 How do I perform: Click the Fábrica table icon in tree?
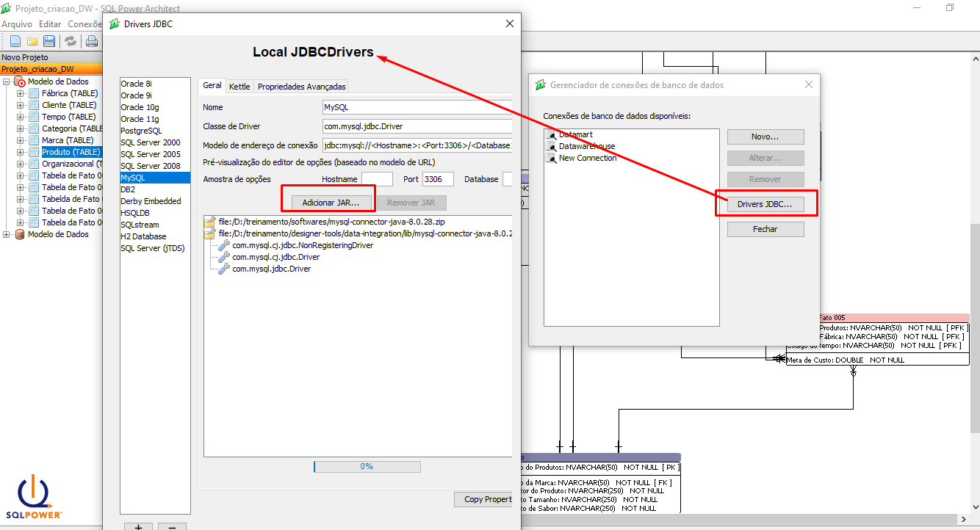[33, 93]
